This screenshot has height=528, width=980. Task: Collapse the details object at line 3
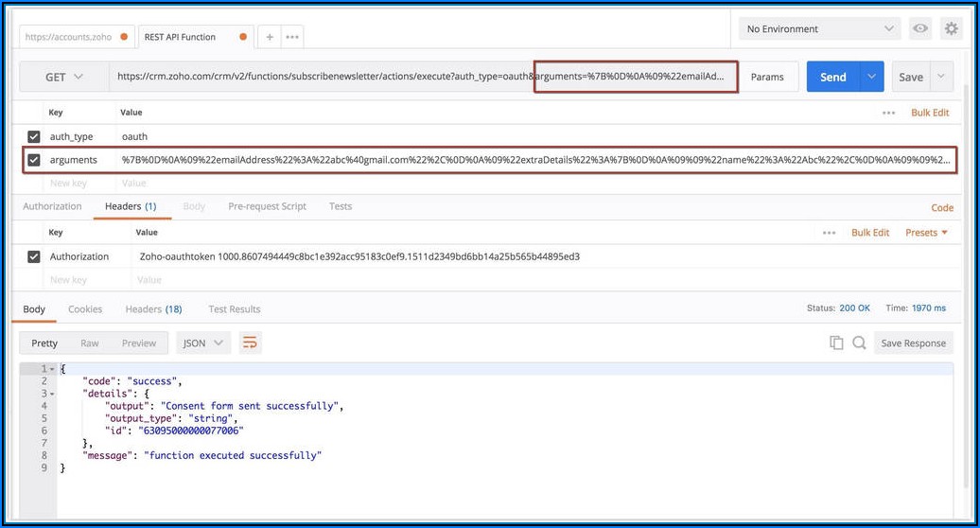[51, 393]
